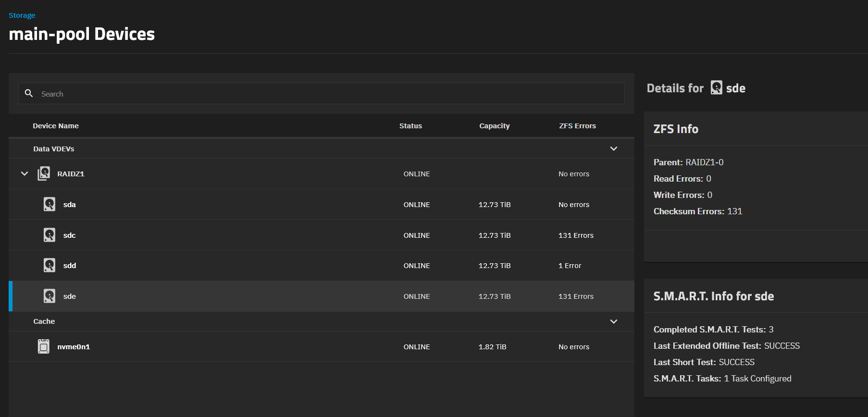Click the RAIDZ1 vdev icon
This screenshot has height=417, width=868.
44,173
